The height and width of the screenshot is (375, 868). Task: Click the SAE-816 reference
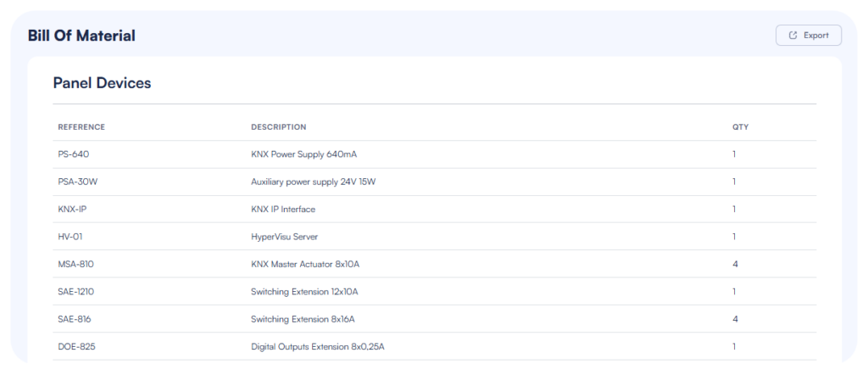pyautogui.click(x=75, y=319)
